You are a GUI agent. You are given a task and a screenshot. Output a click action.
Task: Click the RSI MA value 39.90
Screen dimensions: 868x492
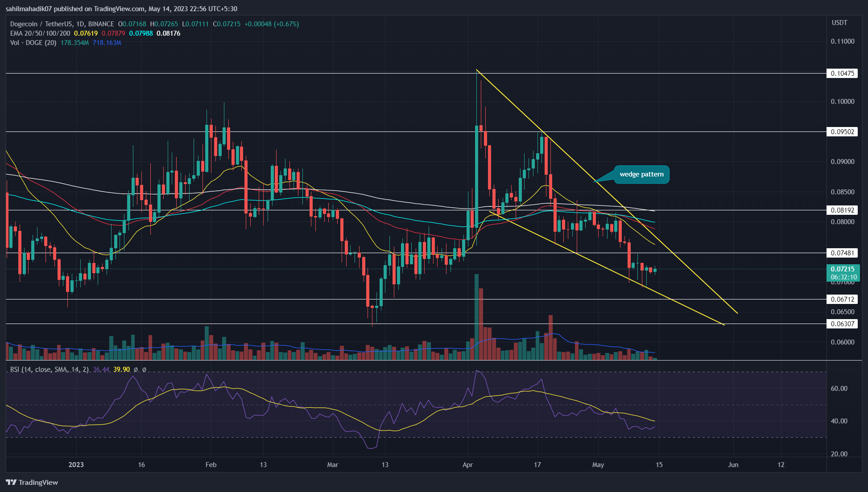[x=122, y=369]
